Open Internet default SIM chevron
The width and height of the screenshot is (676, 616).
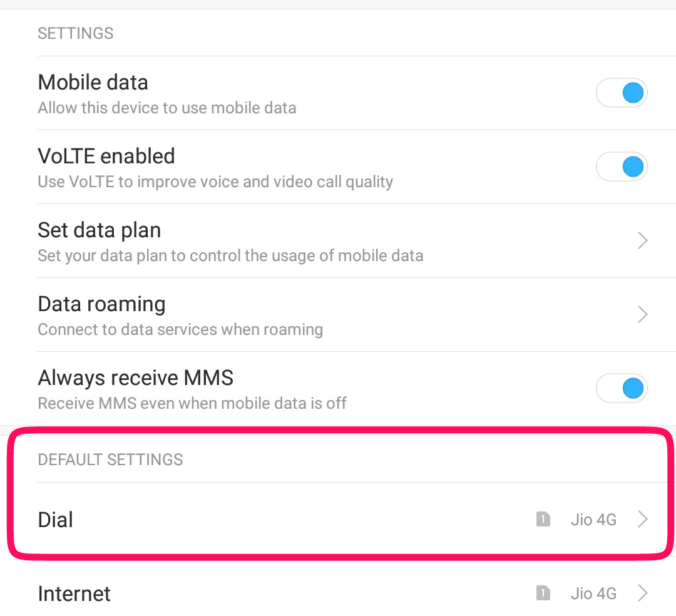pos(642,593)
